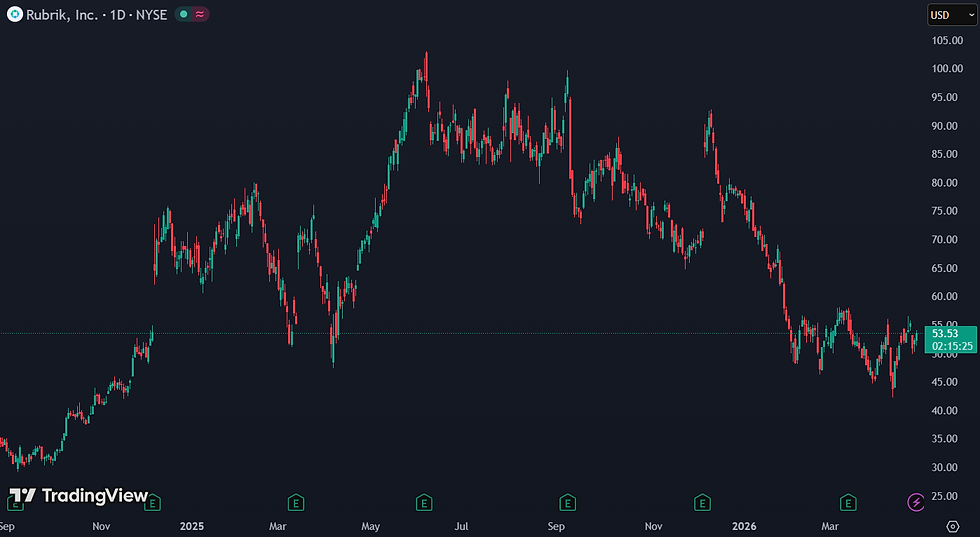Screen dimensions: 980x537
Task: Click the earnings E marker above Mar 2026
Action: point(848,502)
